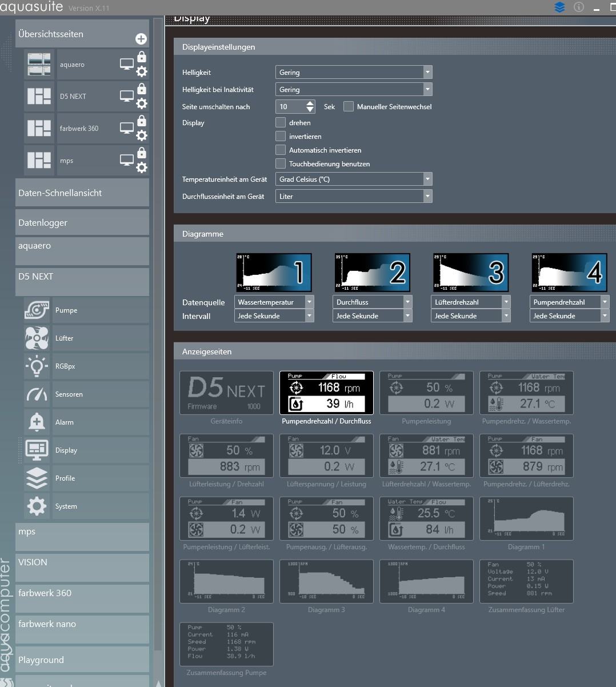Viewport: 616px width, 687px height.
Task: Open Durchflusseinheit am Gerät dropdown
Action: (x=354, y=196)
